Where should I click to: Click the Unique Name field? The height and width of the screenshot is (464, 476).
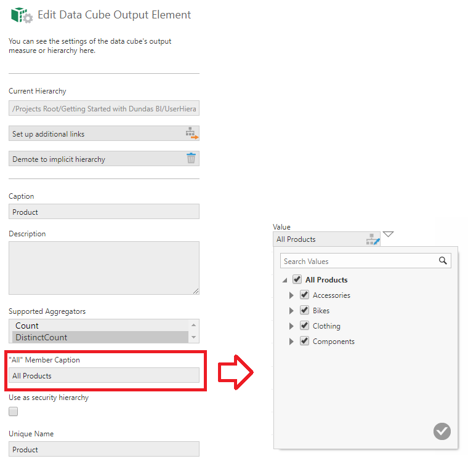pyautogui.click(x=104, y=449)
